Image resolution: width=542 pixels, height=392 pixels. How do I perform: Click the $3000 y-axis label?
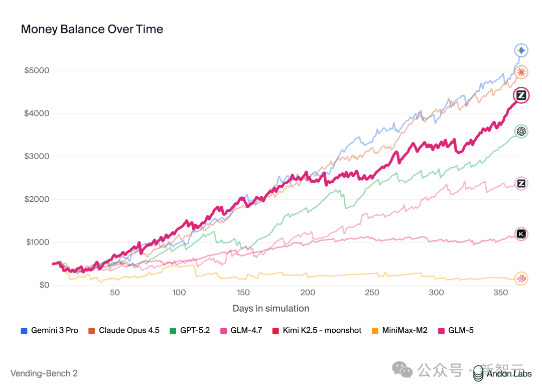[37, 156]
